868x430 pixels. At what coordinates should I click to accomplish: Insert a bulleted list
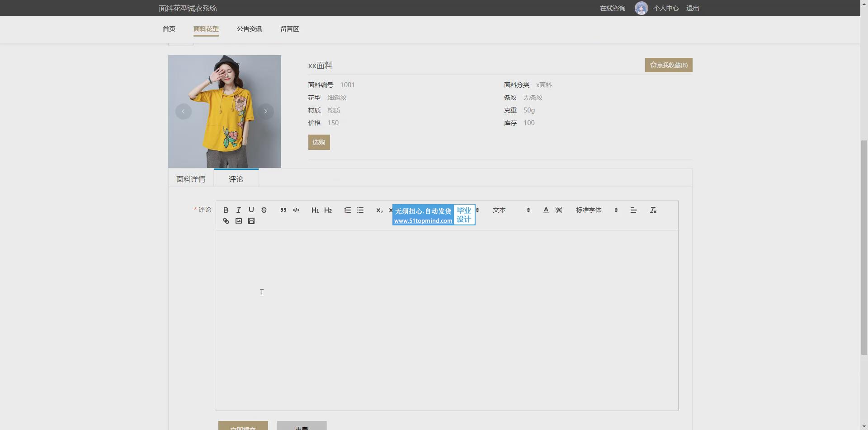point(360,210)
